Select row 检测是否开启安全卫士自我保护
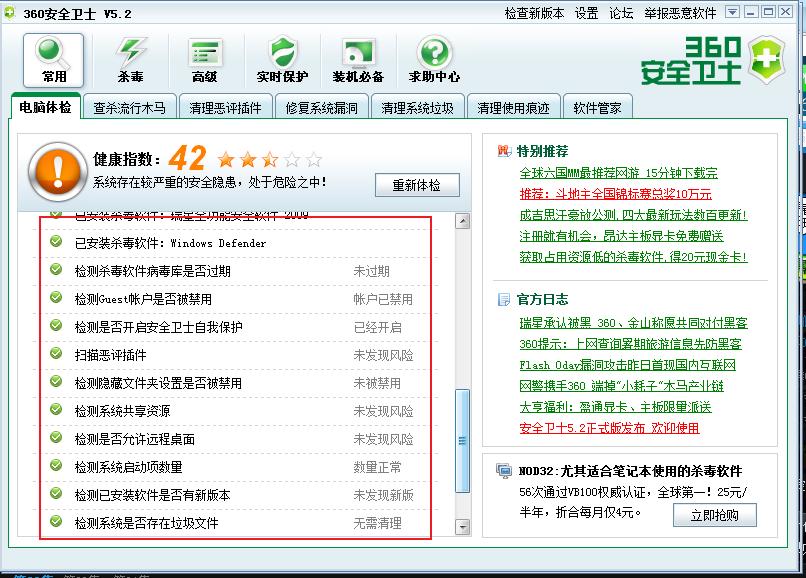Screen dimensions: 806x578 click(x=235, y=327)
